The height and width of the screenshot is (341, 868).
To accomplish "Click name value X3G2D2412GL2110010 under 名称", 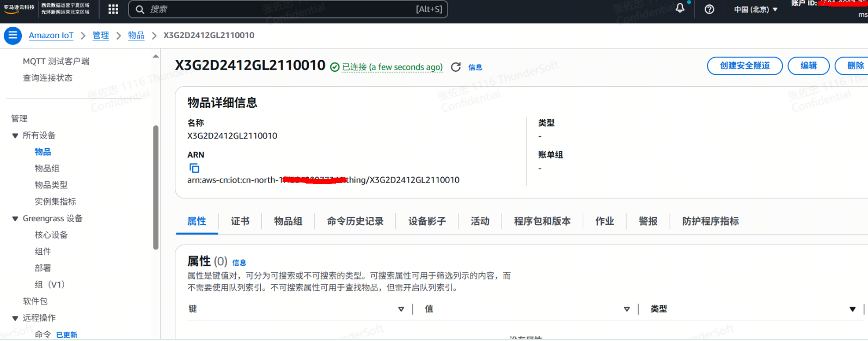I will click(x=233, y=136).
